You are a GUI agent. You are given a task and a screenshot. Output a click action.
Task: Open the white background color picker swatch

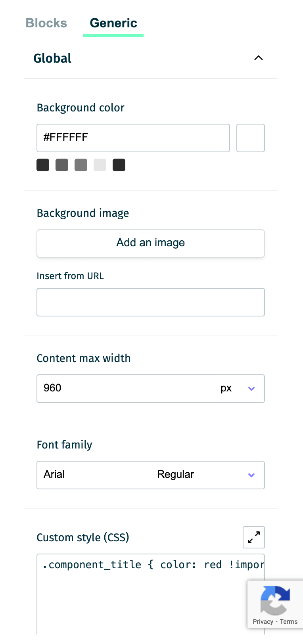coord(251,138)
